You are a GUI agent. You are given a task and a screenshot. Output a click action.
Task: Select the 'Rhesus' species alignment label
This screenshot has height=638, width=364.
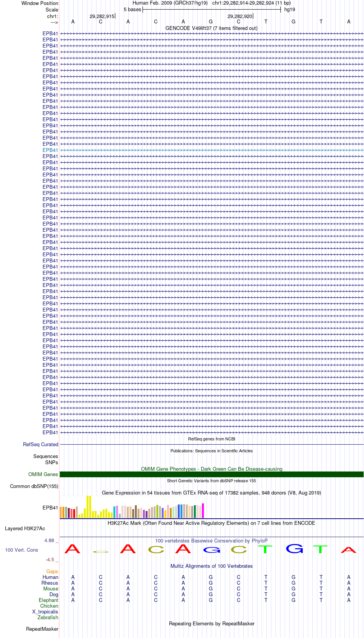(x=50, y=583)
